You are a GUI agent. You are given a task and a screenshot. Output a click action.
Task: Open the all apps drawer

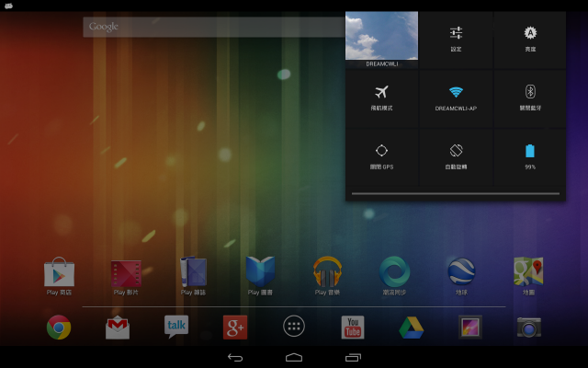click(294, 326)
